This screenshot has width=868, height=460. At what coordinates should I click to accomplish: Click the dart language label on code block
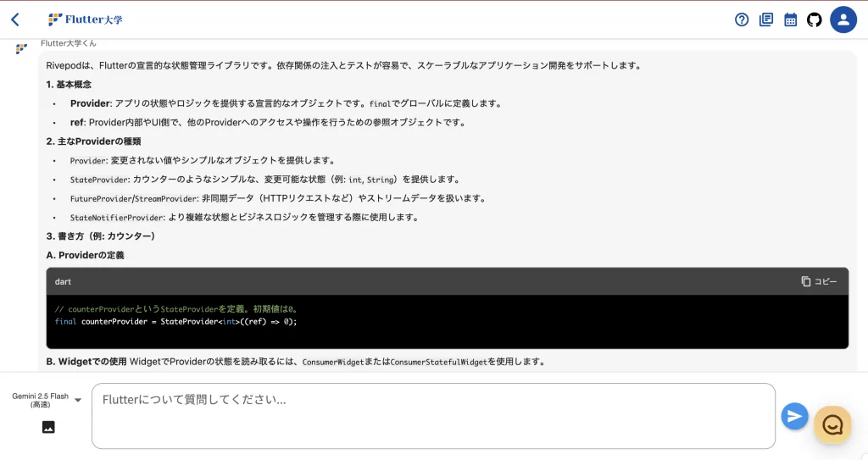64,281
